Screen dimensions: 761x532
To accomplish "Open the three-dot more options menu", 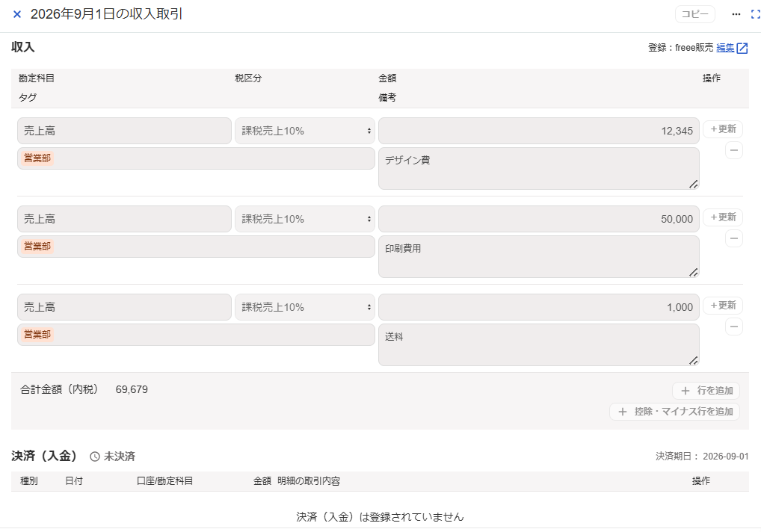I will (x=736, y=14).
